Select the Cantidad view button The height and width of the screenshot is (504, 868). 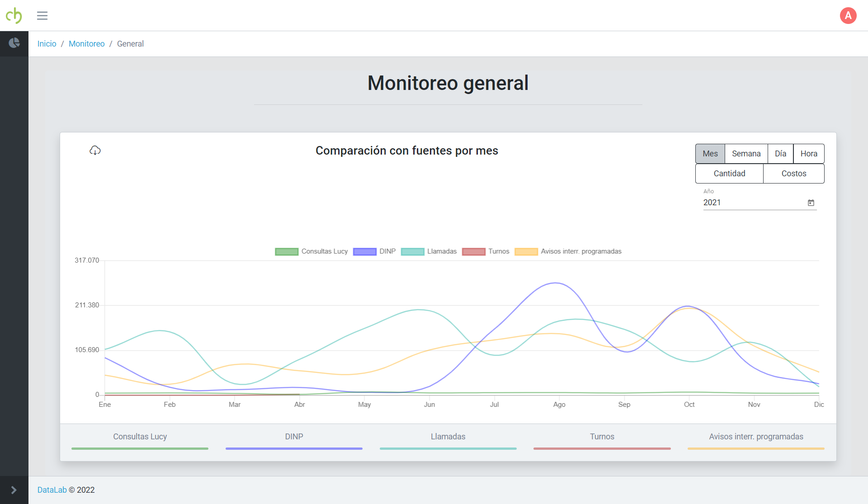[729, 174]
